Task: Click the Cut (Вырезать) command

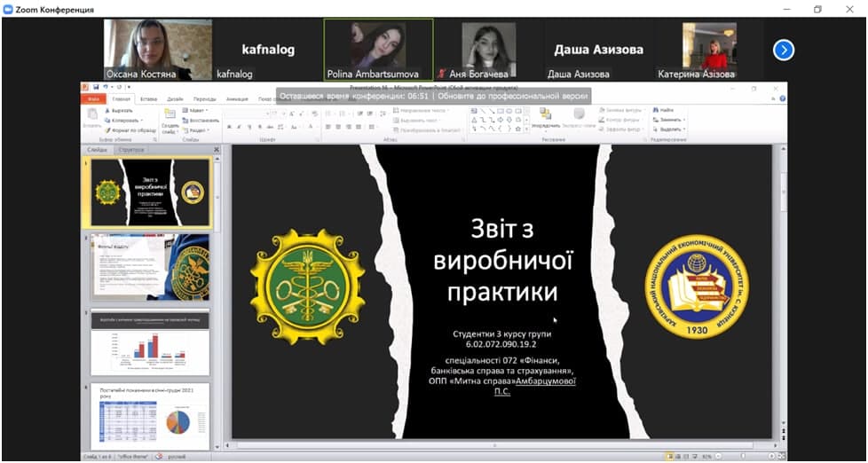Action: point(119,111)
